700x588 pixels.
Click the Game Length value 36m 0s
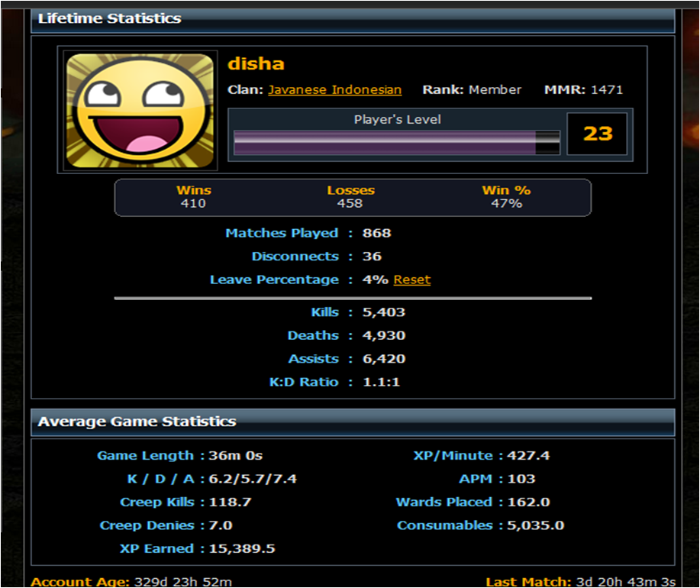tap(236, 455)
